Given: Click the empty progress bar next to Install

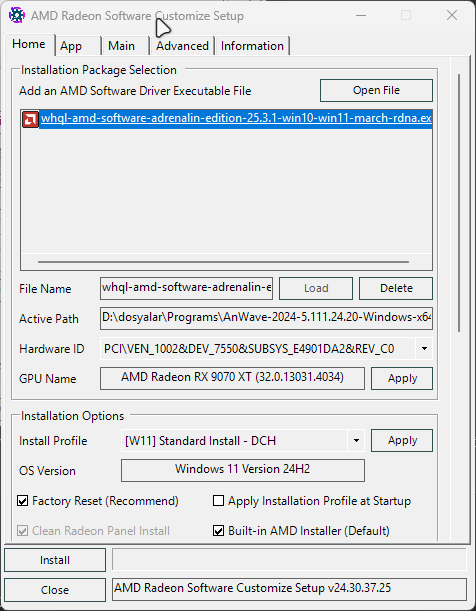Looking at the screenshot, I should pos(289,560).
